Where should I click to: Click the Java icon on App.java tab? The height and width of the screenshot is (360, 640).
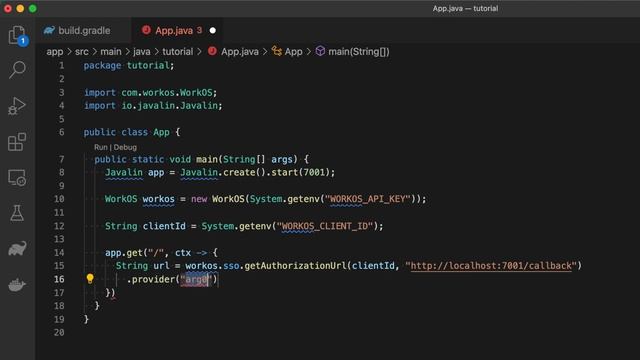[146, 30]
